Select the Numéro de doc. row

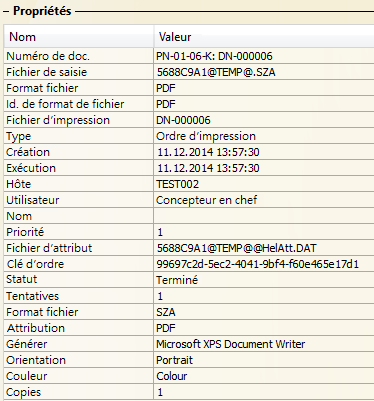tap(189, 56)
